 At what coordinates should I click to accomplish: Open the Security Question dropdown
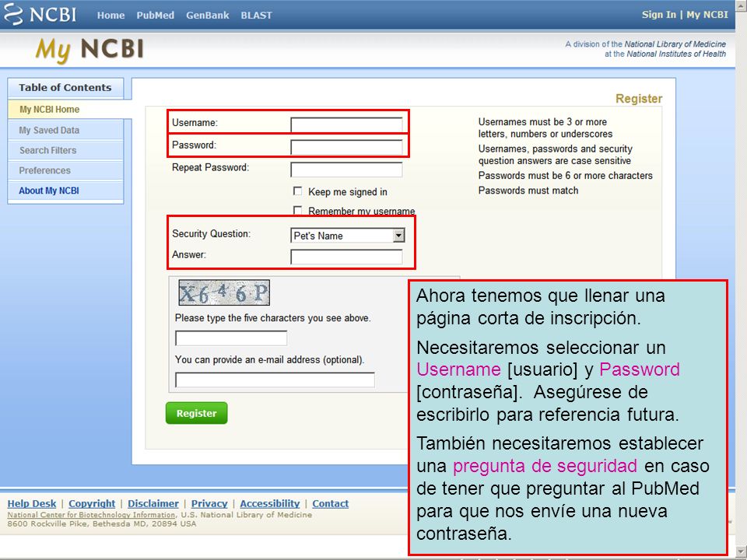pos(348,235)
